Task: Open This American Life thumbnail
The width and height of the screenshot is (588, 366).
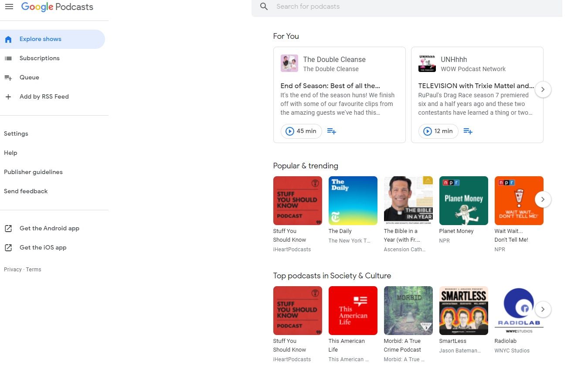Action: [x=353, y=311]
